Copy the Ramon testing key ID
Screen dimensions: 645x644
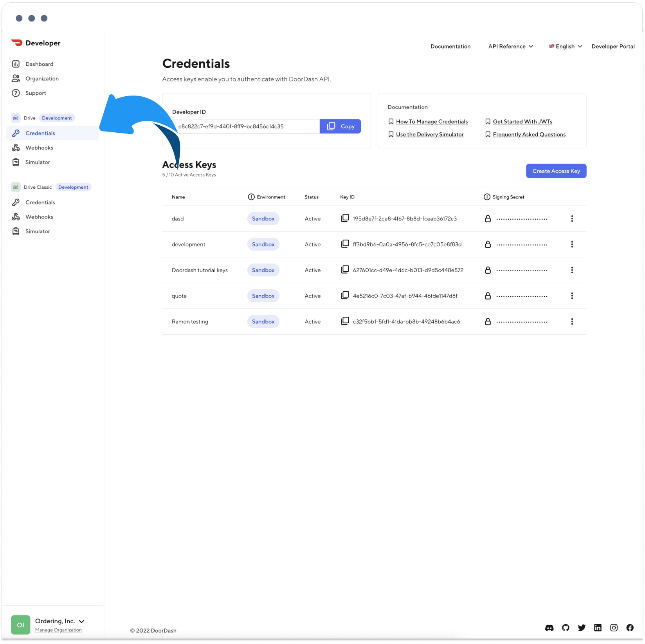[x=345, y=321]
